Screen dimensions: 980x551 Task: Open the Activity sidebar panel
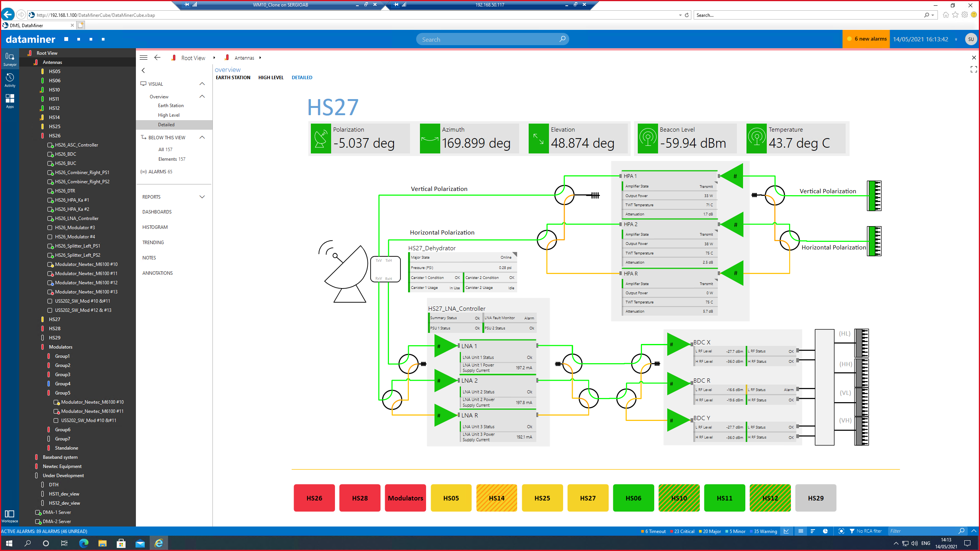tap(10, 80)
